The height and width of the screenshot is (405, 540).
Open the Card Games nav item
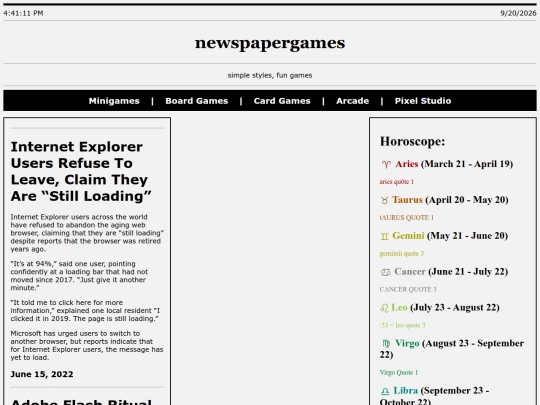point(282,101)
